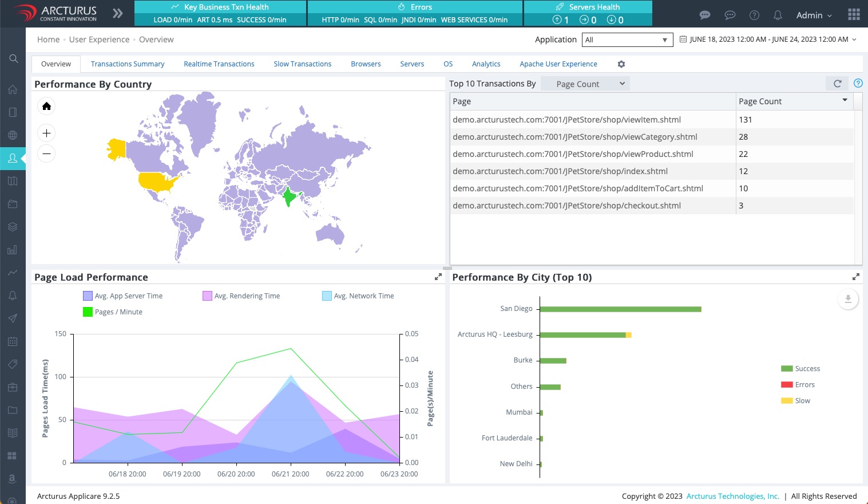This screenshot has width=868, height=504.
Task: Click the Slow legend color swatch
Action: pyautogui.click(x=787, y=401)
